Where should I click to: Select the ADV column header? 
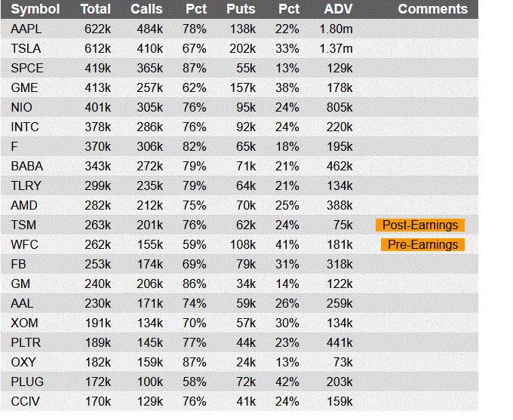point(338,9)
